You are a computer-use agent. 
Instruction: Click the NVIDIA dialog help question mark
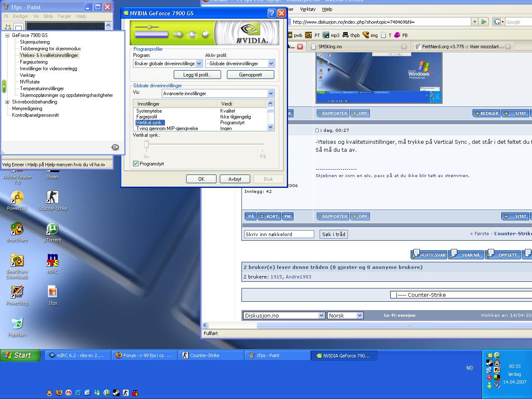pos(271,13)
